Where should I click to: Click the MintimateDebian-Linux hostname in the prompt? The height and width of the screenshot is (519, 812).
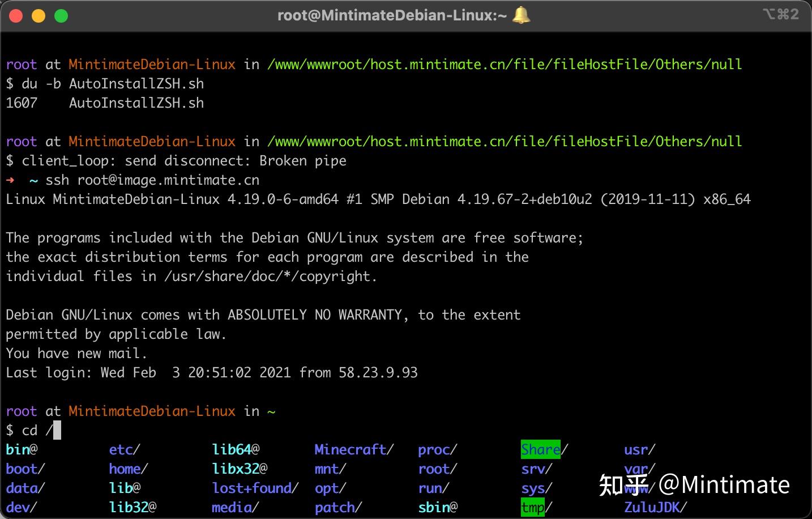point(152,411)
